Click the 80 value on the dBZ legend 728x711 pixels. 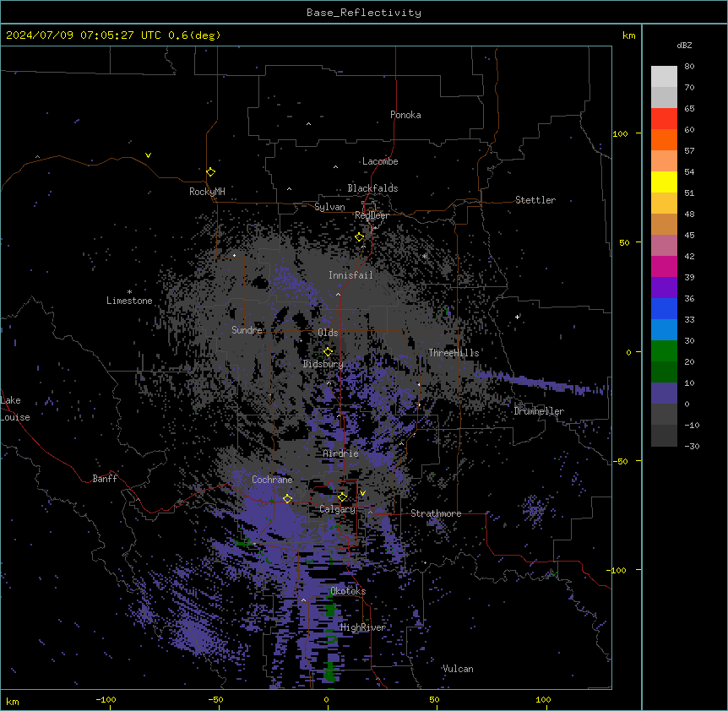[x=689, y=67]
